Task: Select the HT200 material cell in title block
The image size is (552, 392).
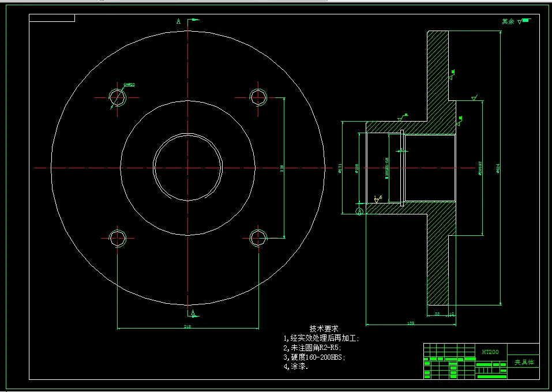Action: tap(490, 353)
